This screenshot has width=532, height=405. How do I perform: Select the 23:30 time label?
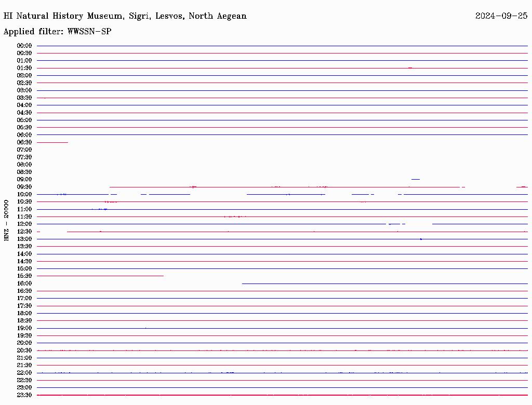24,395
